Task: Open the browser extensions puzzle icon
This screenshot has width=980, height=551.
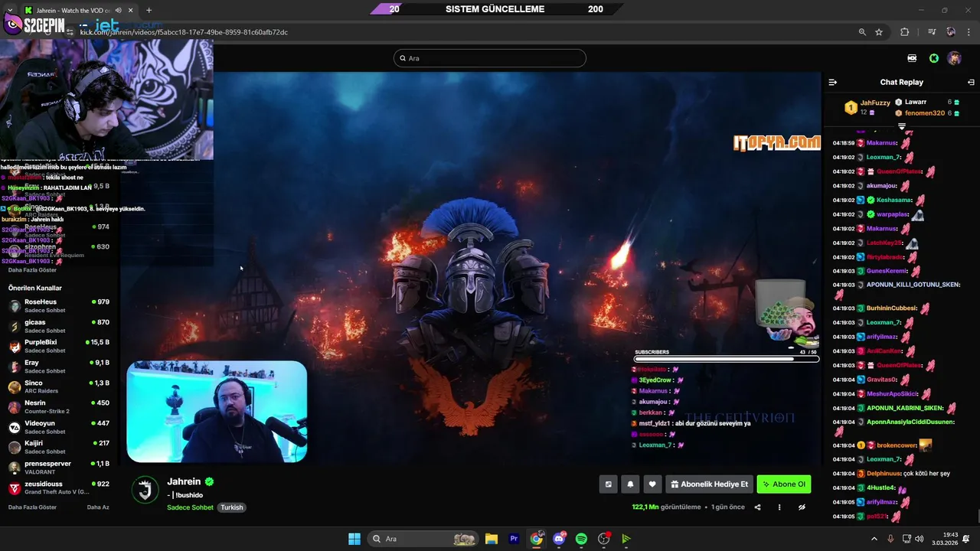Action: (x=905, y=32)
